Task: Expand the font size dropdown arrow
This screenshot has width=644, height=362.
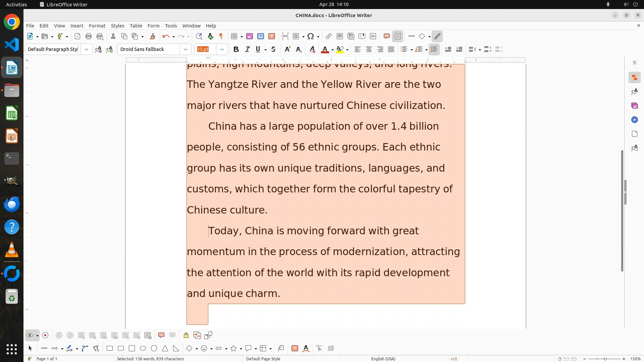Action: (222, 49)
